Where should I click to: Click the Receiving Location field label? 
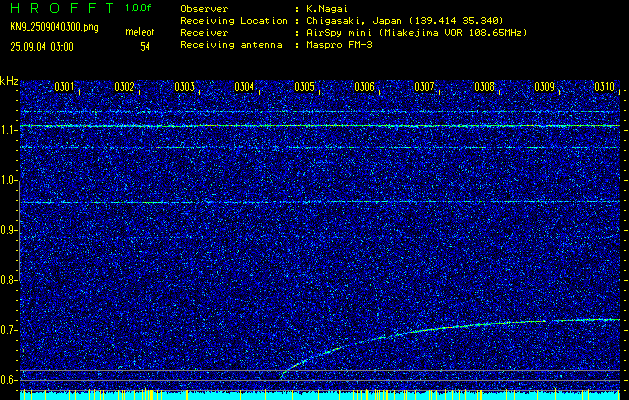coord(234,21)
